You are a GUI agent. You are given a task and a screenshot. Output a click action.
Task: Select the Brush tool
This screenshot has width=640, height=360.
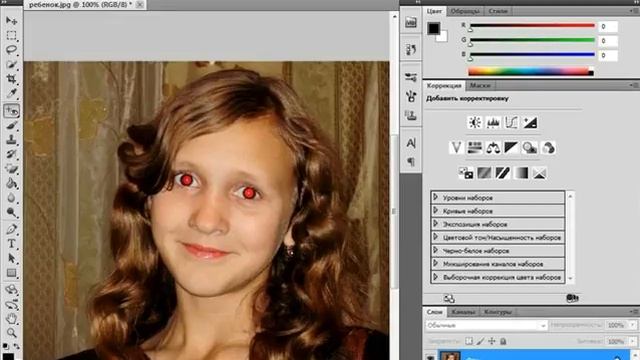click(x=11, y=126)
